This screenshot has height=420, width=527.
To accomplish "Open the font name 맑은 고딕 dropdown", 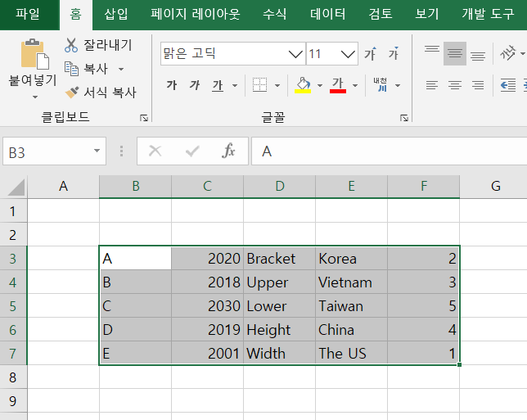I will coord(295,54).
